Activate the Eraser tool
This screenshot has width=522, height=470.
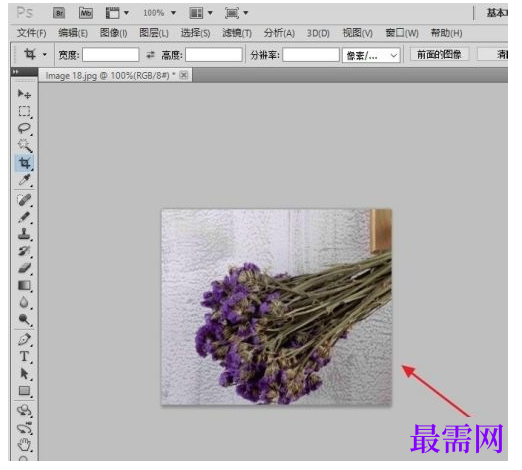pyautogui.click(x=24, y=268)
